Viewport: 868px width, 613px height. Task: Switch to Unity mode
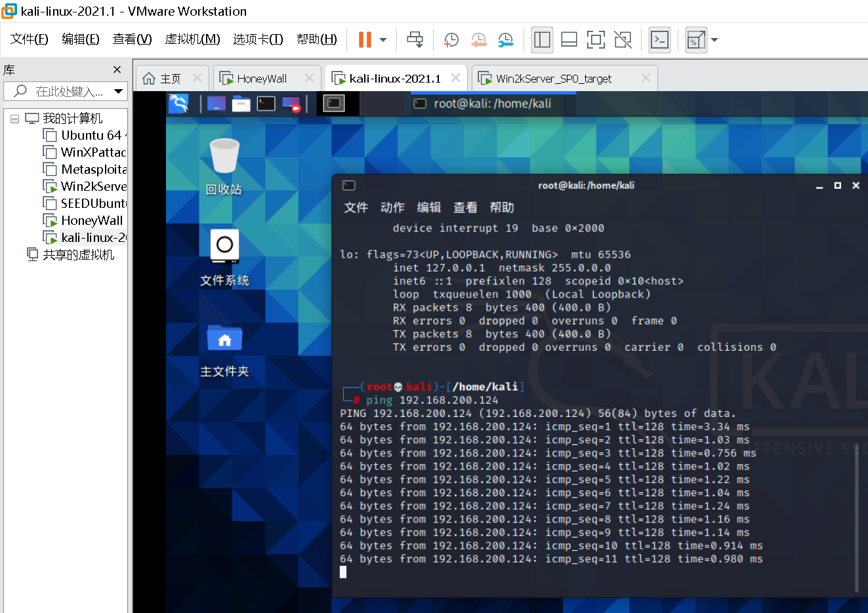(623, 40)
